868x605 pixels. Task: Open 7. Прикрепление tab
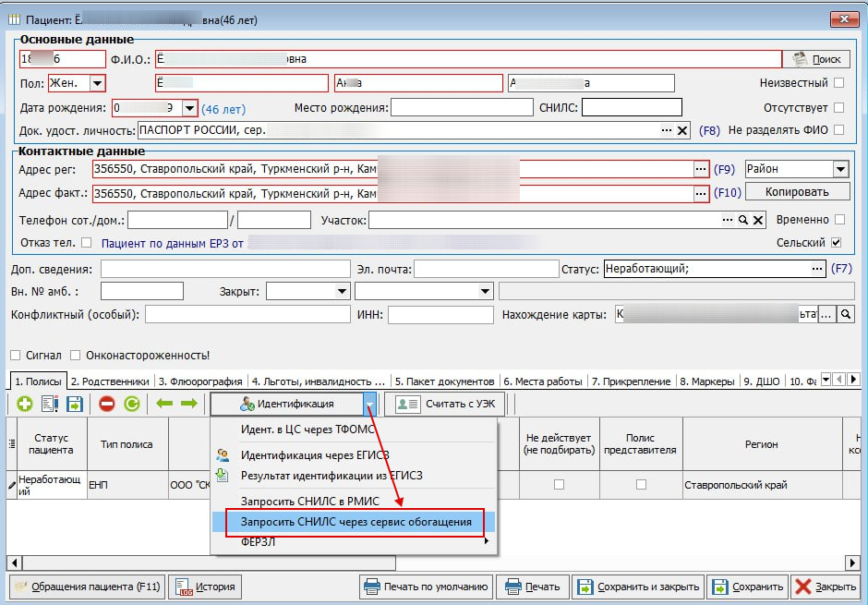(631, 381)
